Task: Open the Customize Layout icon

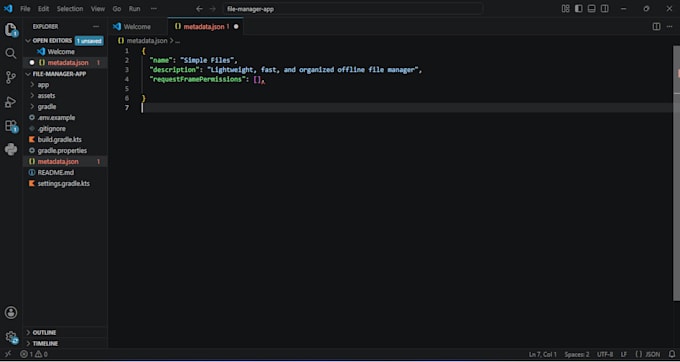Action: pyautogui.click(x=566, y=9)
